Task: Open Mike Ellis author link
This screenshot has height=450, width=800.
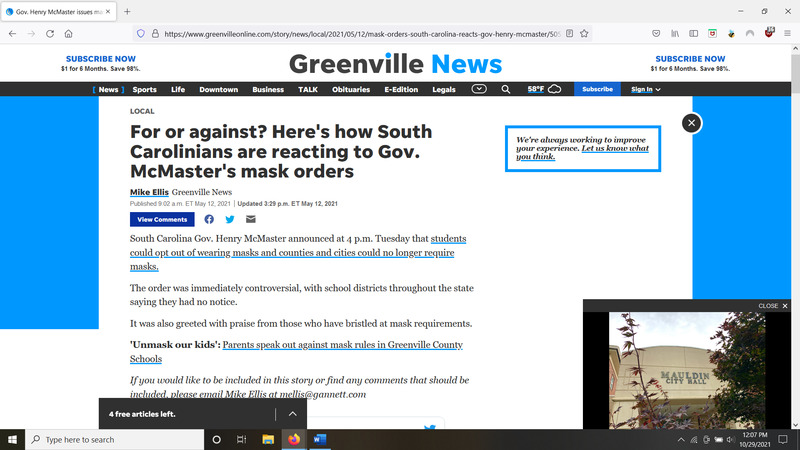Action: (x=148, y=192)
